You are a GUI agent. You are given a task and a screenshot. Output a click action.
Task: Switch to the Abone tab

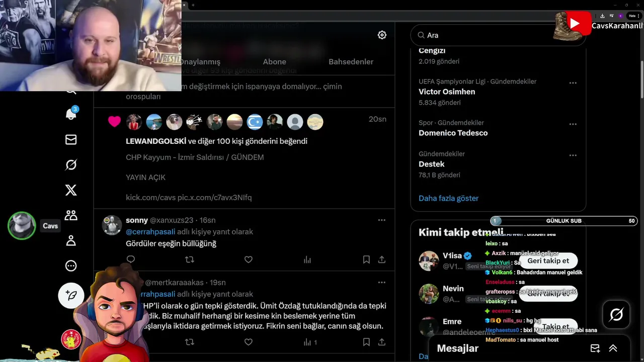[274, 61]
